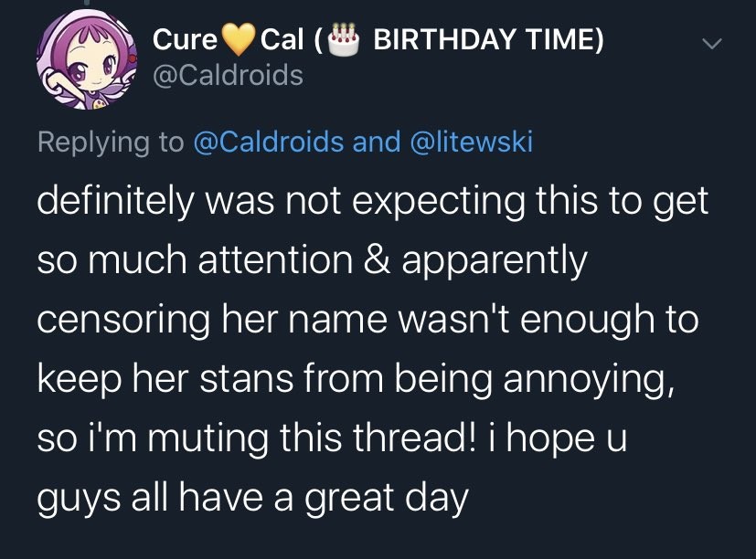Click the birthday cake emoji in name

click(x=343, y=37)
